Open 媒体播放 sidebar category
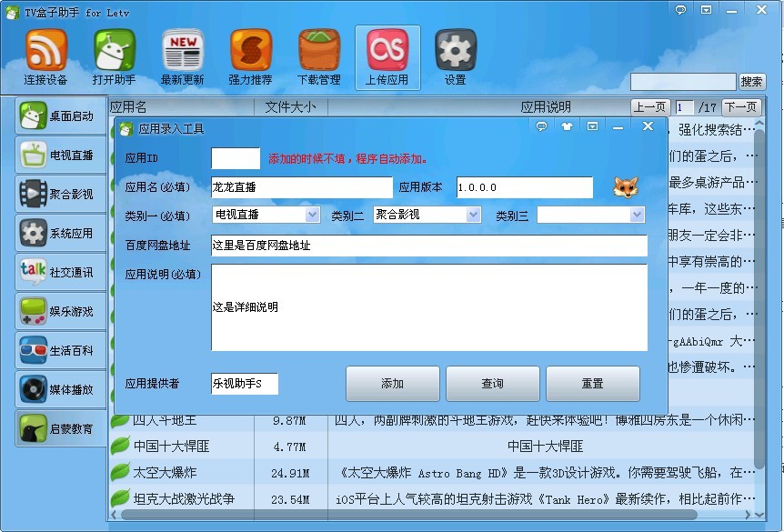 tap(61, 389)
